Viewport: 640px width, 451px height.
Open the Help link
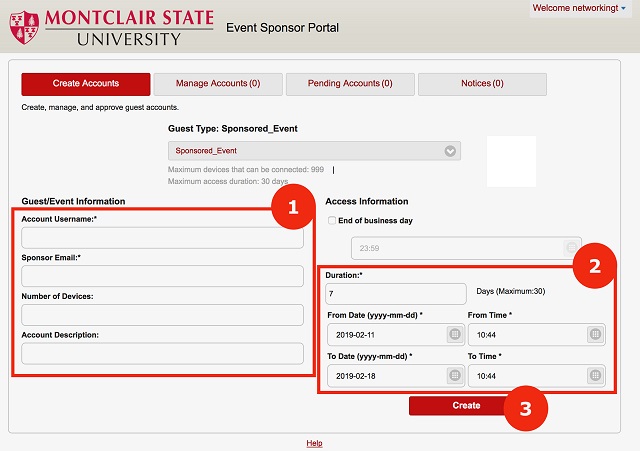pos(314,443)
